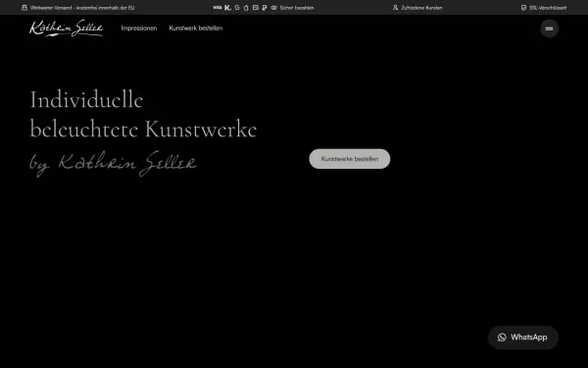Screen dimensions: 588x368
Task: Click the Kunstwerke bestellen button
Action: (350, 159)
